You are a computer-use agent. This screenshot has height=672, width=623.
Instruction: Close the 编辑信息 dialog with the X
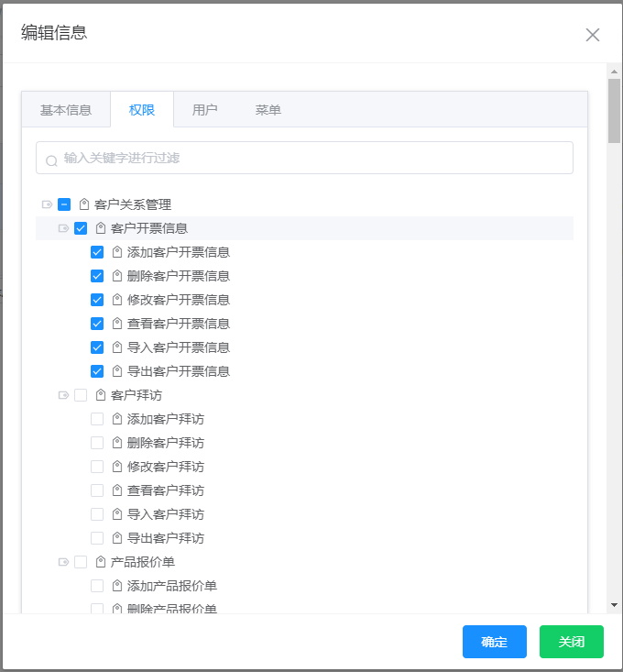(x=593, y=35)
